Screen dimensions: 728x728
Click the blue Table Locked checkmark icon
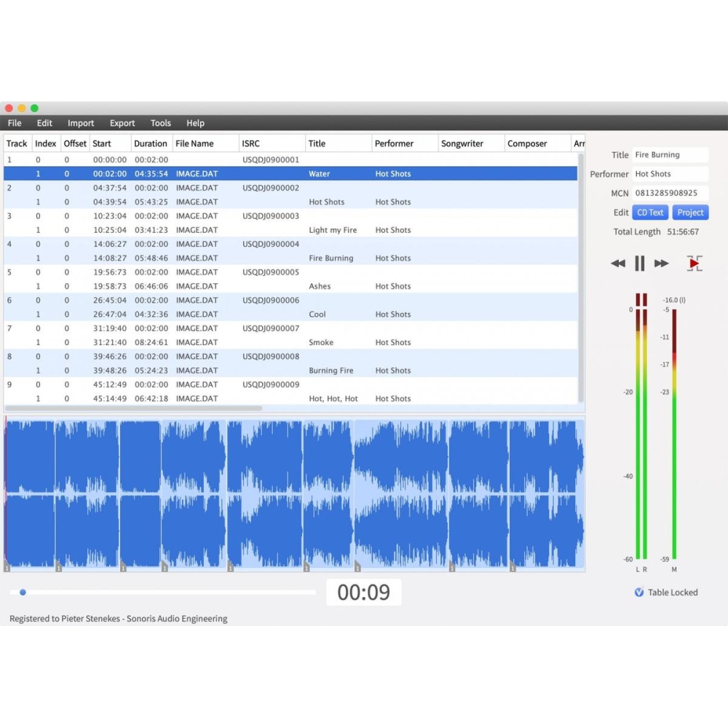click(639, 593)
